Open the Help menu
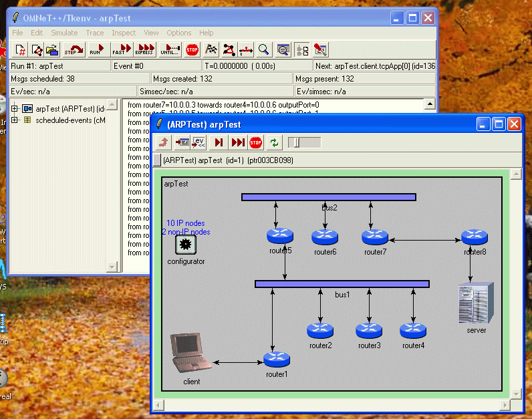532x419 pixels. coord(207,33)
